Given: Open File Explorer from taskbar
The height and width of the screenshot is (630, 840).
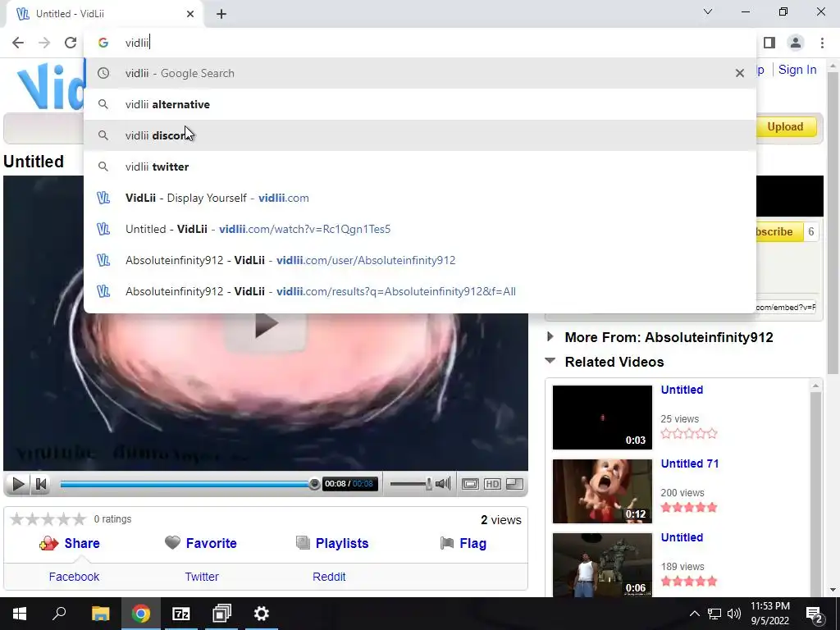Looking at the screenshot, I should point(100,614).
